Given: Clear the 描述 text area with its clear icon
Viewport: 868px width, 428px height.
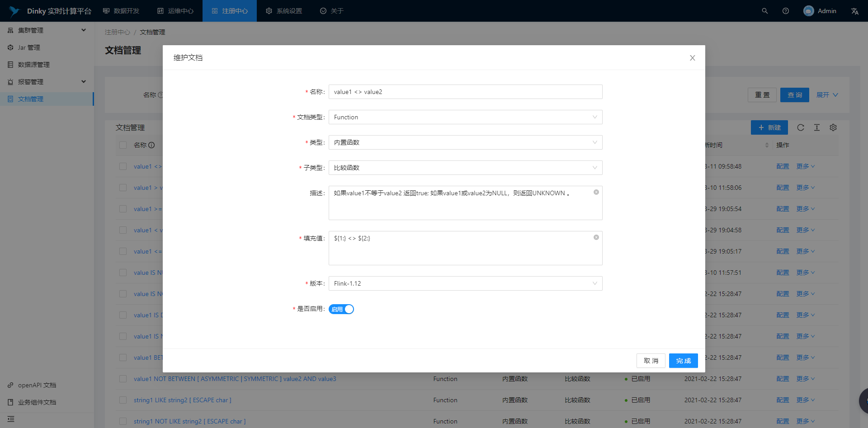Looking at the screenshot, I should pyautogui.click(x=596, y=192).
